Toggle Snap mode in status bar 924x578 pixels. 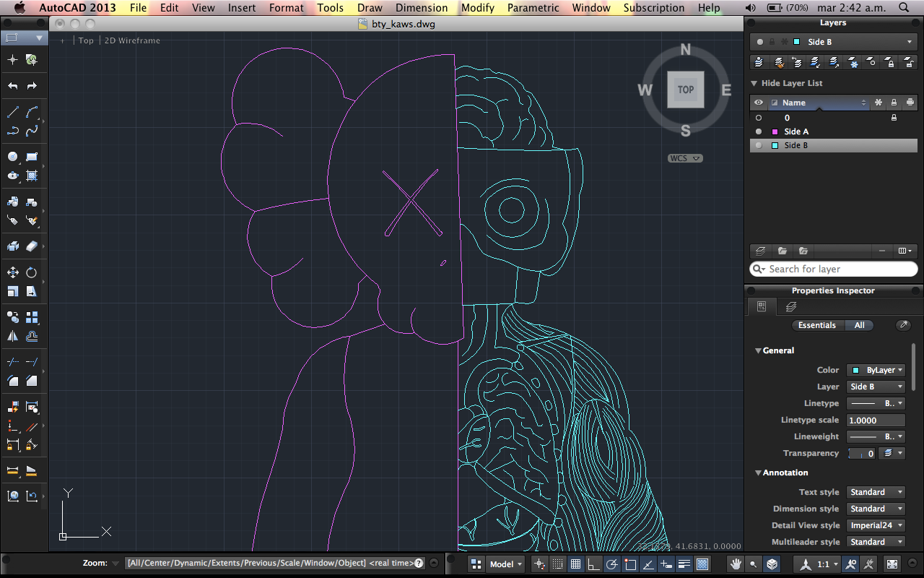557,564
